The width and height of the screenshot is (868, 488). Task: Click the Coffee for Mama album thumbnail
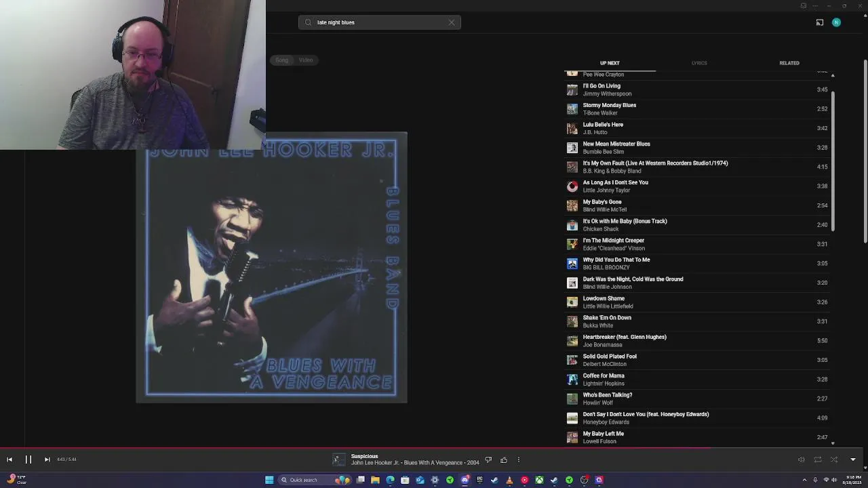(x=572, y=380)
